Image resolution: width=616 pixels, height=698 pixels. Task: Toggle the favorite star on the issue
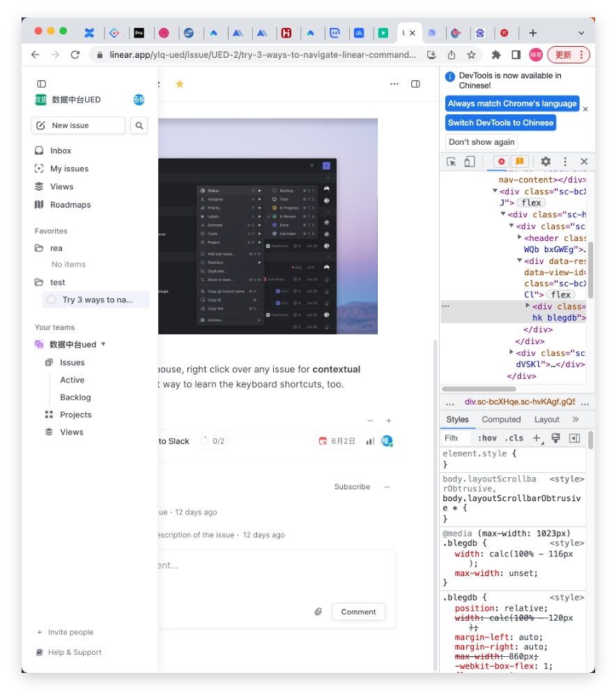(180, 84)
